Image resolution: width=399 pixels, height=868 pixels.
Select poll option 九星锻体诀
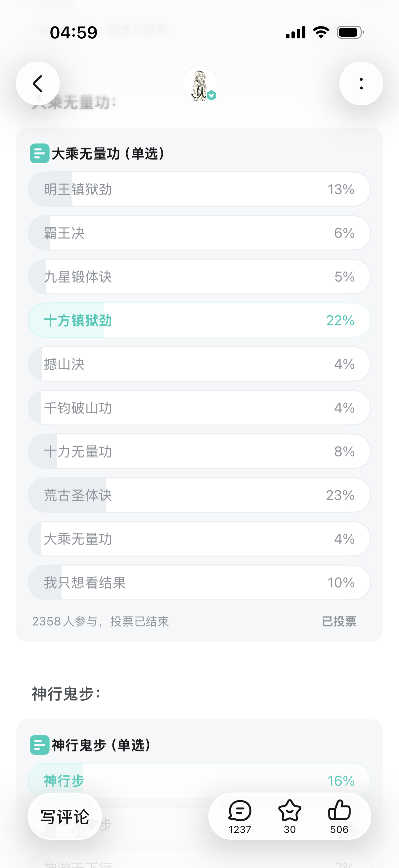[199, 277]
